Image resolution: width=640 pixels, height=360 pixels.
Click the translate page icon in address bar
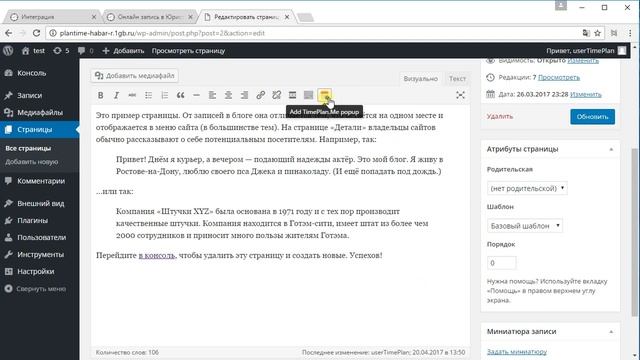point(586,33)
